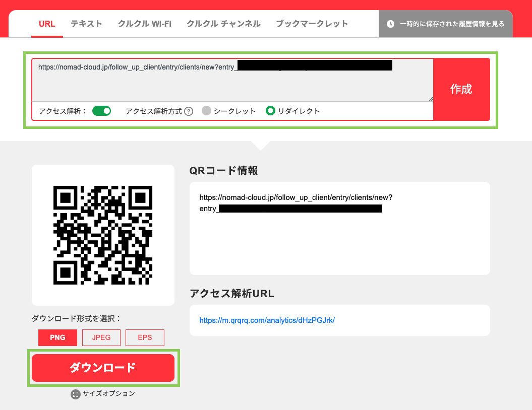Switch to the URL tab
The width and height of the screenshot is (532, 410).
47,24
